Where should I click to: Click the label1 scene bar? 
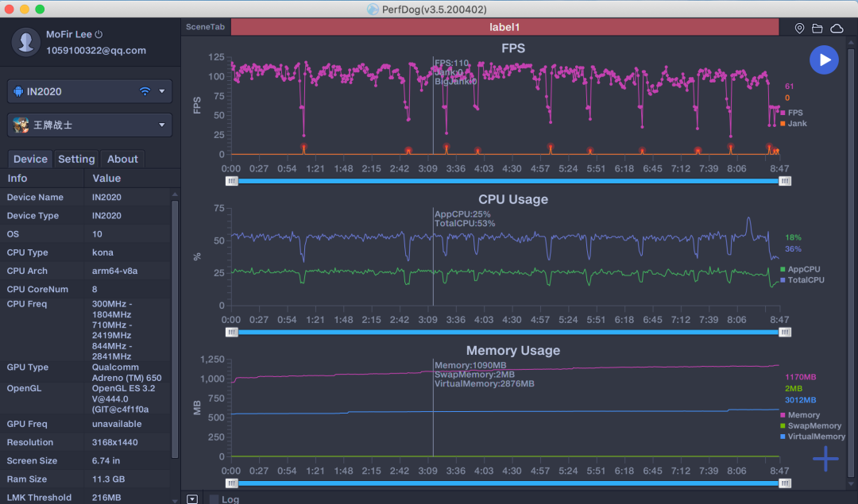(x=504, y=27)
